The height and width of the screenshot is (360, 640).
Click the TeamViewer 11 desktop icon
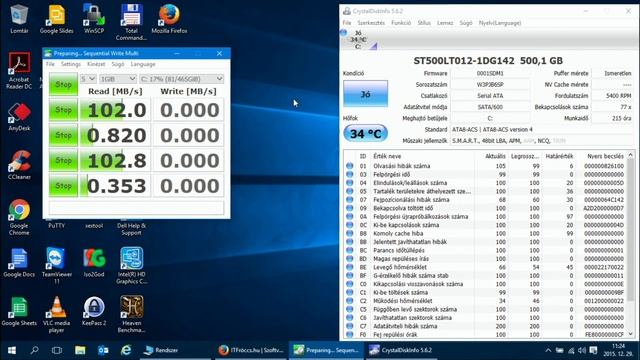56,266
